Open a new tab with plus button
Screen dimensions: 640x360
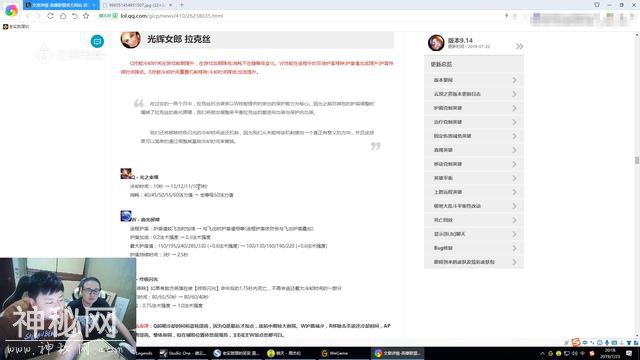(x=182, y=5)
